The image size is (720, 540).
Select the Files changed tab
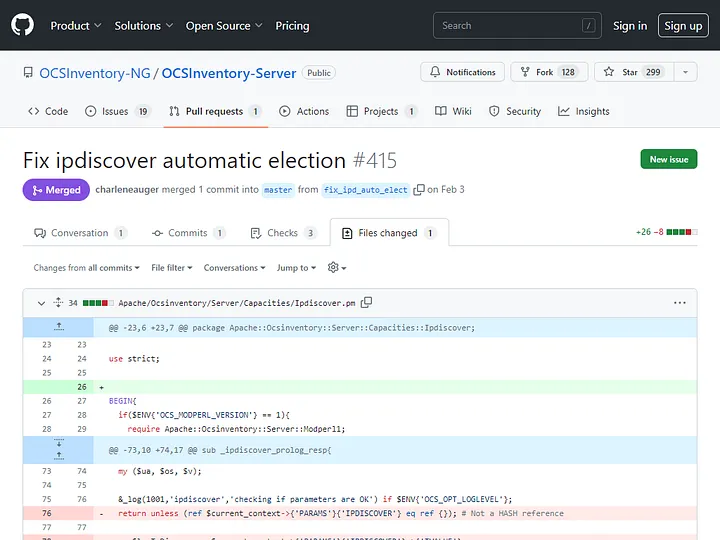pyautogui.click(x=389, y=233)
